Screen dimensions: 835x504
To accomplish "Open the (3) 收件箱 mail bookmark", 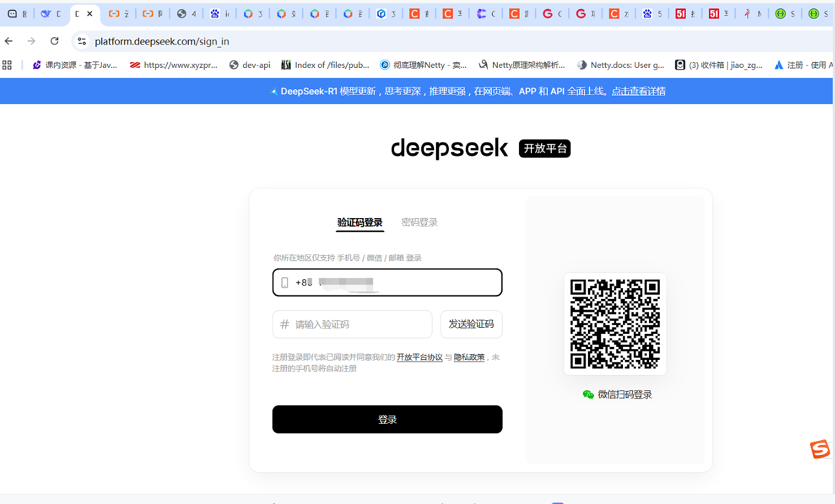I will point(719,65).
